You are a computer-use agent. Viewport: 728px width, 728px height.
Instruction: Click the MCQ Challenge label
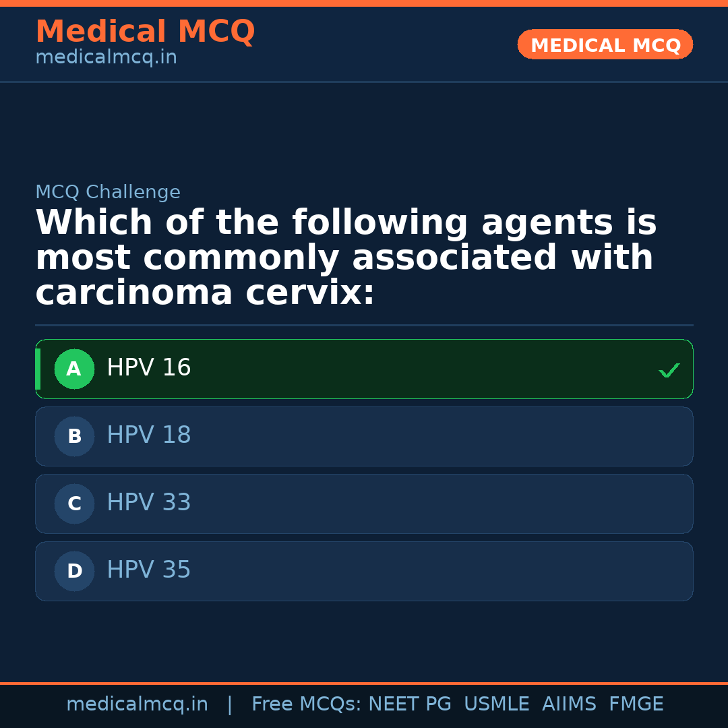[108, 192]
